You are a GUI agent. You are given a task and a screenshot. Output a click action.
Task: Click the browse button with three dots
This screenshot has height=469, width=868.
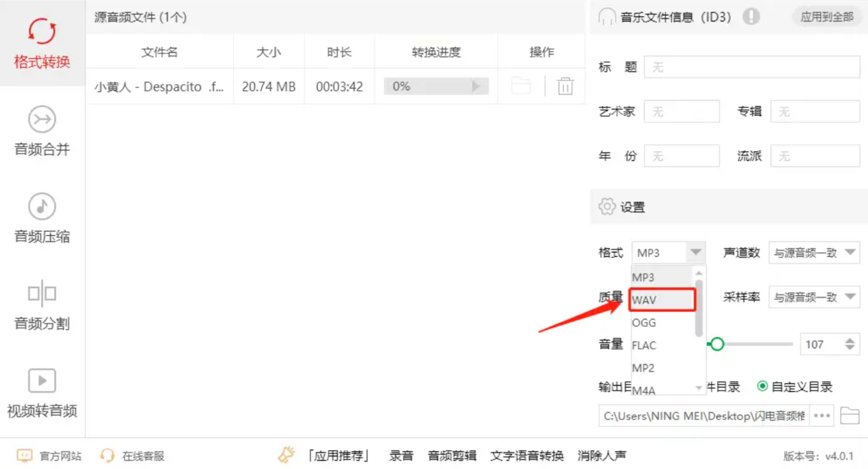click(822, 416)
